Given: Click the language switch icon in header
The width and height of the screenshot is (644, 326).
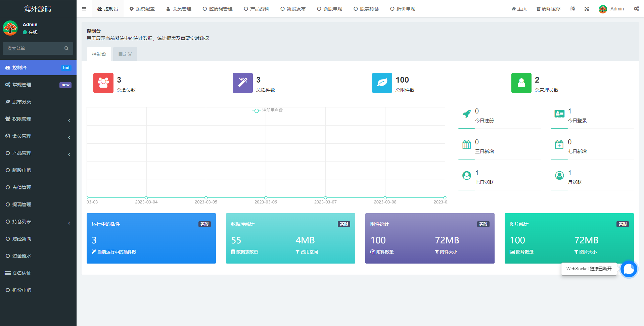Looking at the screenshot, I should tap(572, 9).
